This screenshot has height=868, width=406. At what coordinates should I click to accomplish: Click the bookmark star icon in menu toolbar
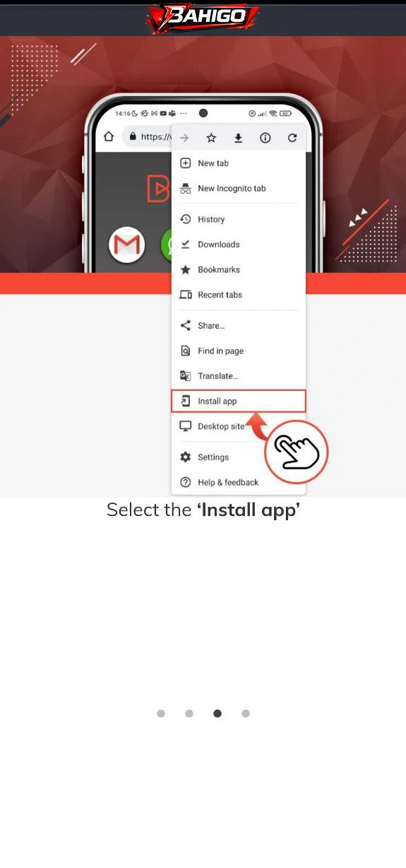tap(211, 138)
